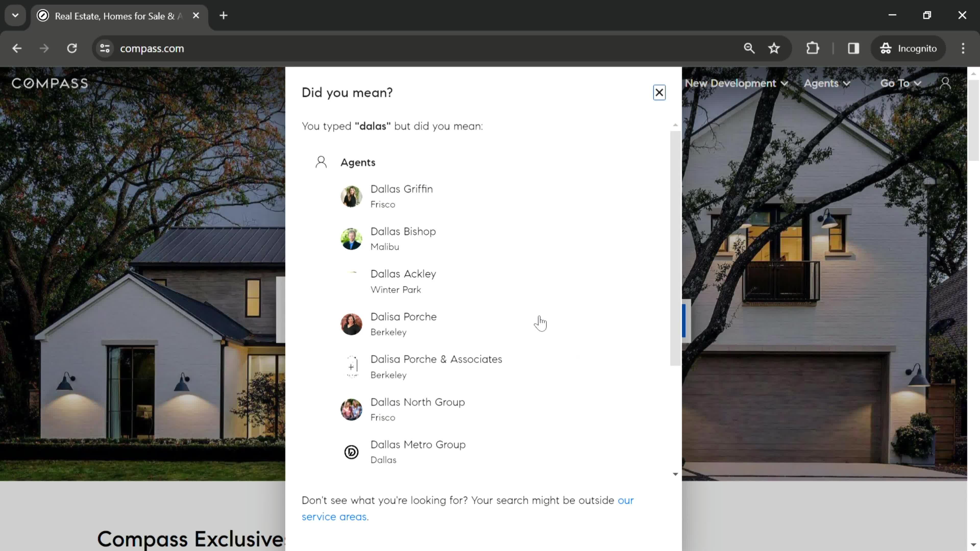Click the suggestions list scrollbar thumb

675,248
